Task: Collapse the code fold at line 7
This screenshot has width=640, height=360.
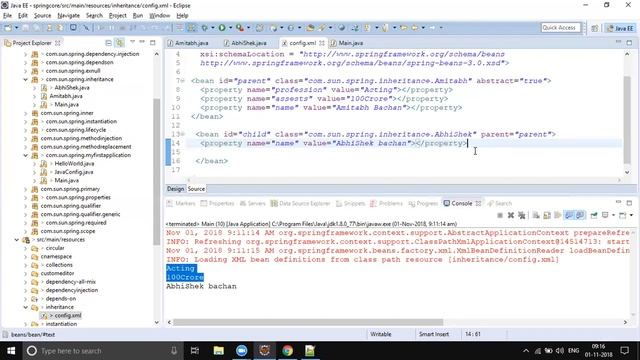Action: coord(183,81)
